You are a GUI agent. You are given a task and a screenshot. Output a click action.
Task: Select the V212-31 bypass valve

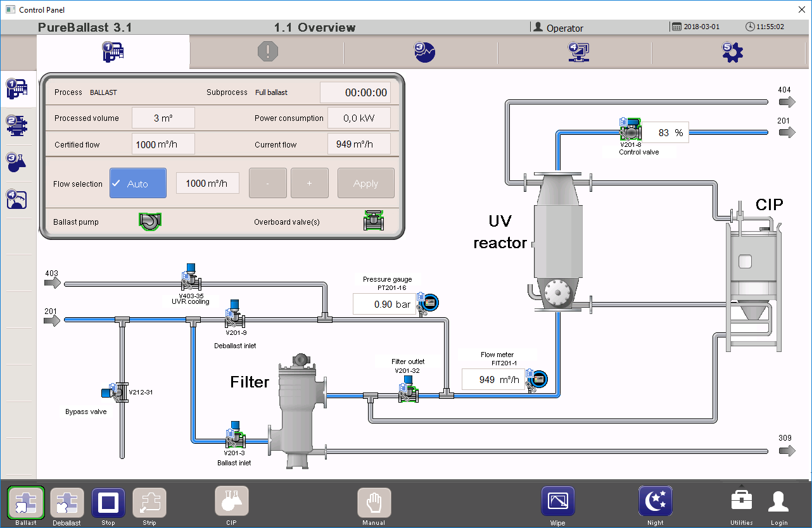(x=118, y=393)
